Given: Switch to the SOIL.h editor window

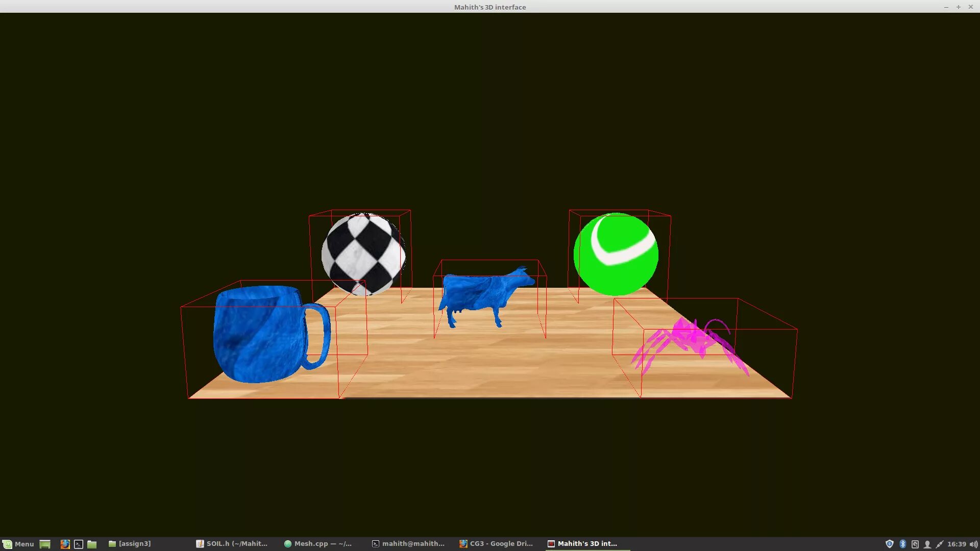Looking at the screenshot, I should 232,544.
